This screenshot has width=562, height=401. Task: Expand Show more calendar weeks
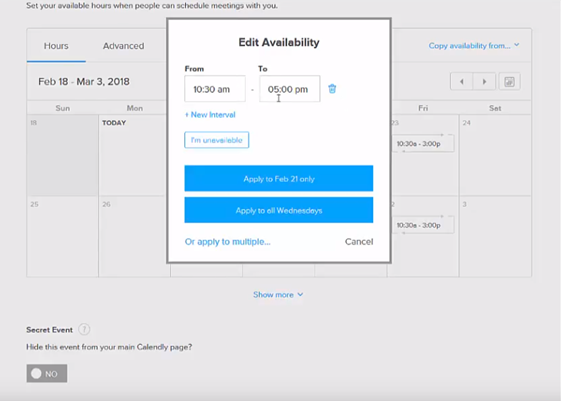click(x=278, y=295)
